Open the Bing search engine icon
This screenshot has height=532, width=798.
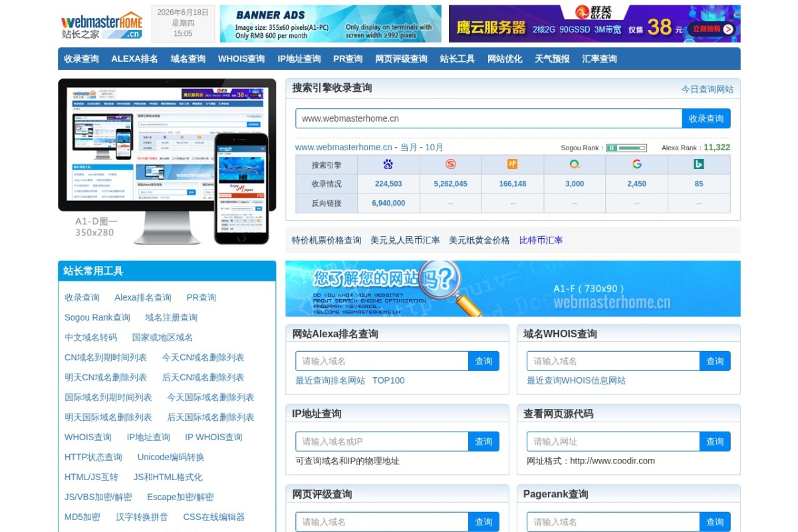pyautogui.click(x=699, y=164)
